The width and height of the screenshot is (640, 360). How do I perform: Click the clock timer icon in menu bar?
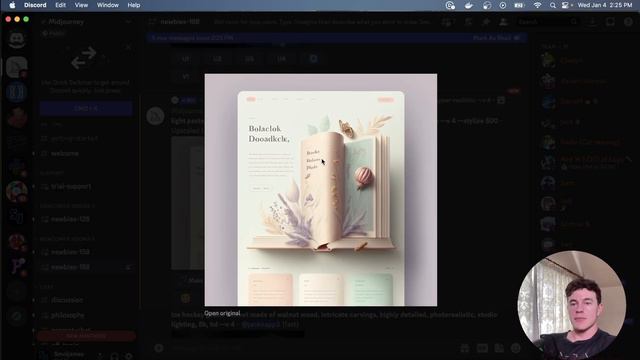(x=450, y=5)
